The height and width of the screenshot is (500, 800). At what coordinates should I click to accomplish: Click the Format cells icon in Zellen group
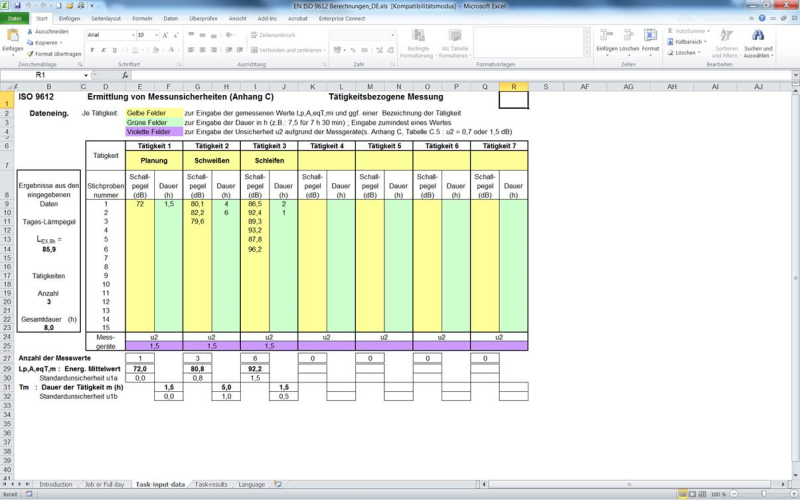click(650, 37)
